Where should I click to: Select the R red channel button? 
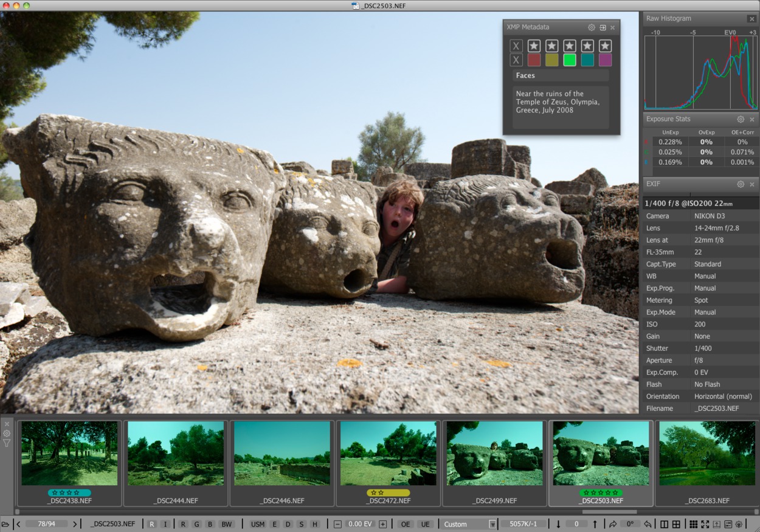point(183,524)
